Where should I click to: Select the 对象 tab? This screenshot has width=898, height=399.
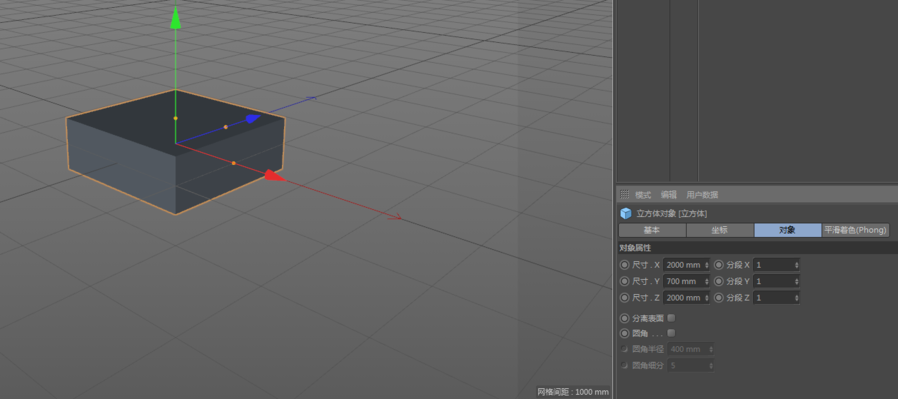(x=787, y=230)
